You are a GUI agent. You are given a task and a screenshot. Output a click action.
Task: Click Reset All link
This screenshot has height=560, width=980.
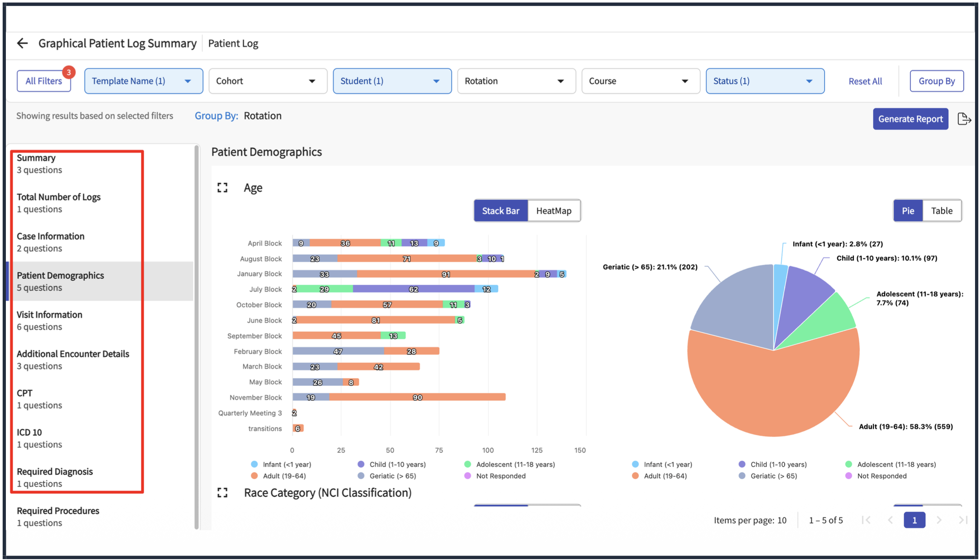tap(865, 81)
